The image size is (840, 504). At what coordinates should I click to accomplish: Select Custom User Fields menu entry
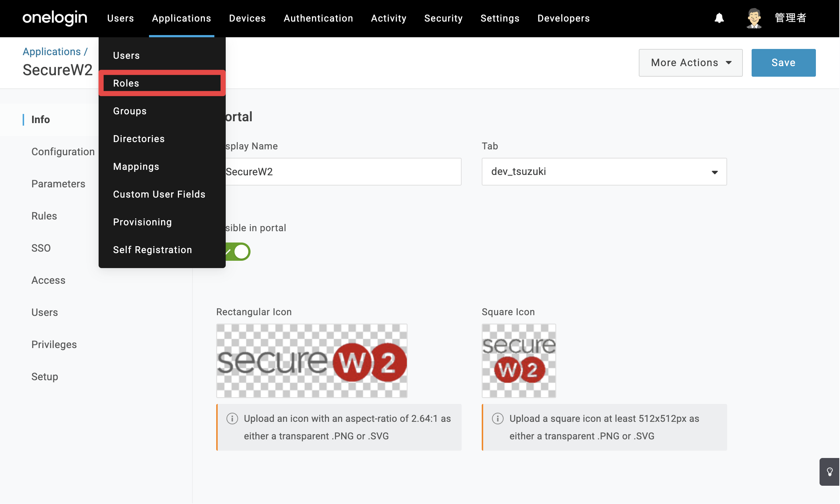[162, 194]
